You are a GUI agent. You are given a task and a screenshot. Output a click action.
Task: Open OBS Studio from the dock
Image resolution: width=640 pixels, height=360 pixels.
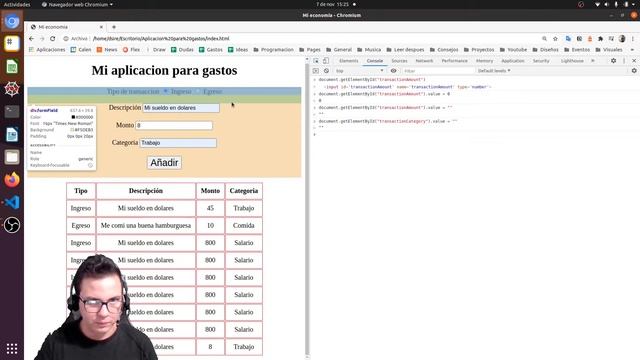(12, 225)
